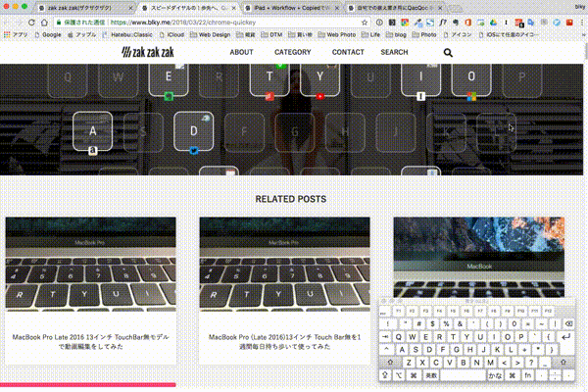Click the space bar on the keyboard viewer
The width and height of the screenshot is (588, 392).
click(x=464, y=375)
